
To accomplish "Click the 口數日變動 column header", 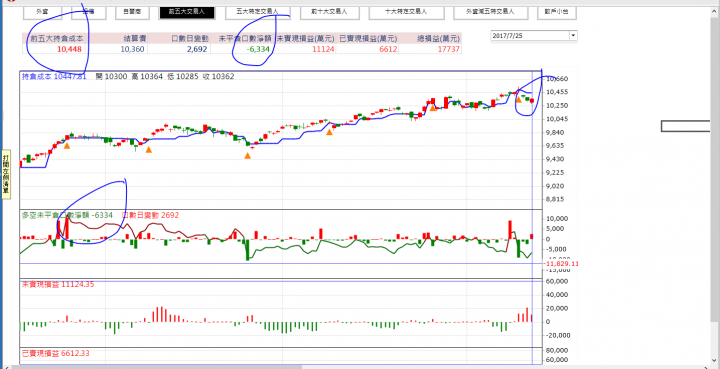I will (x=190, y=39).
